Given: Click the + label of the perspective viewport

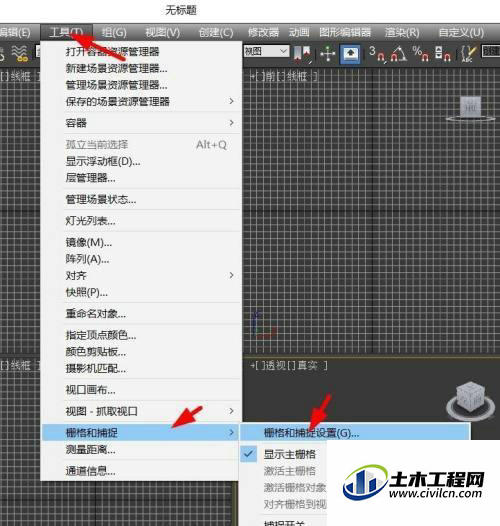Looking at the screenshot, I should pyautogui.click(x=252, y=365).
